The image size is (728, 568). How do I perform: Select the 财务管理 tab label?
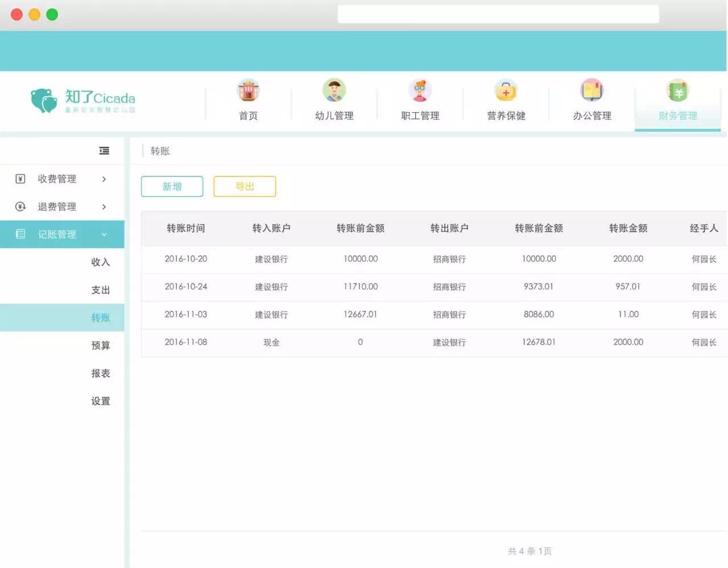coord(678,116)
